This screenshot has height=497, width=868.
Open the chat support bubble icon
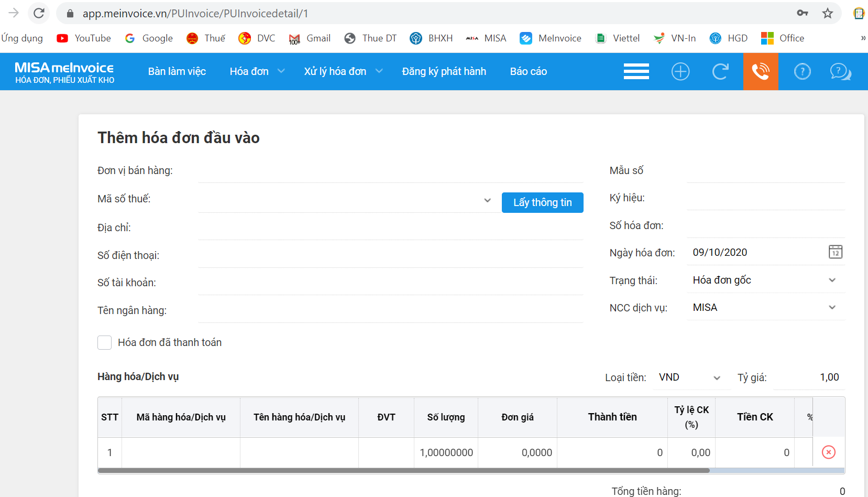click(840, 71)
